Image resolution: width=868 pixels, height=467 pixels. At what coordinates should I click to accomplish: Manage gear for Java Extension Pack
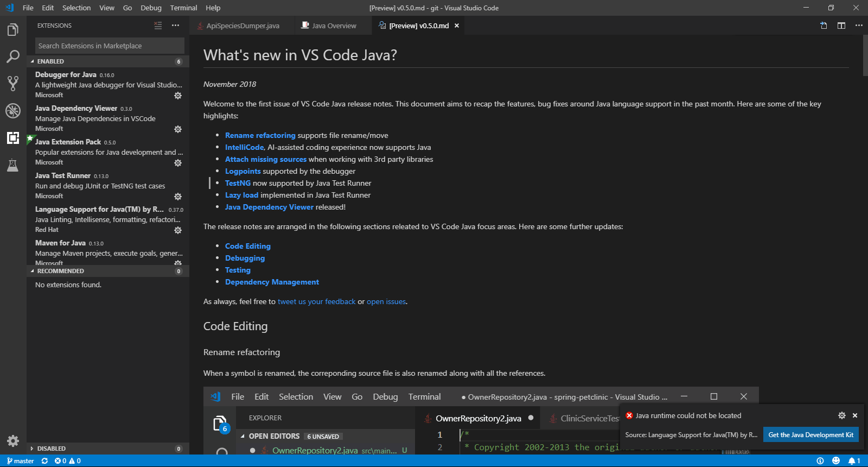point(177,163)
